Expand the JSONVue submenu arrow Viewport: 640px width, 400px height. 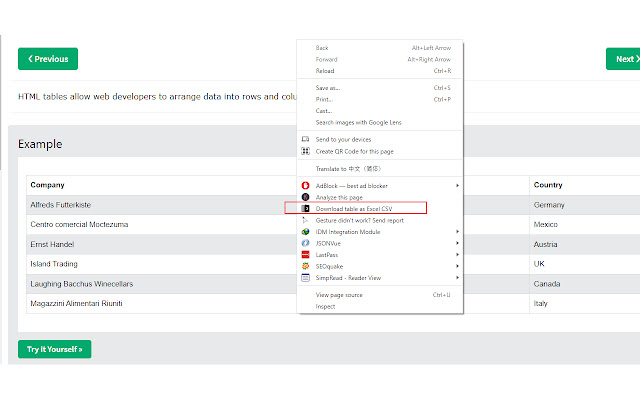(458, 243)
